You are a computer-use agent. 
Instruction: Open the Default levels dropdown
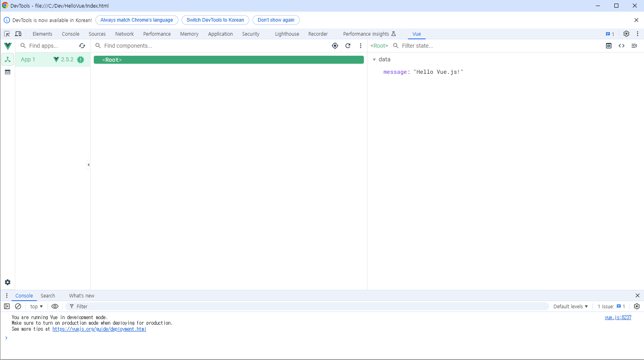[571, 306]
